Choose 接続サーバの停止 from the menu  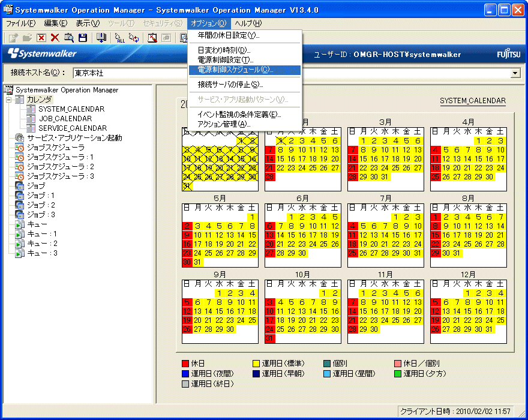click(x=244, y=85)
